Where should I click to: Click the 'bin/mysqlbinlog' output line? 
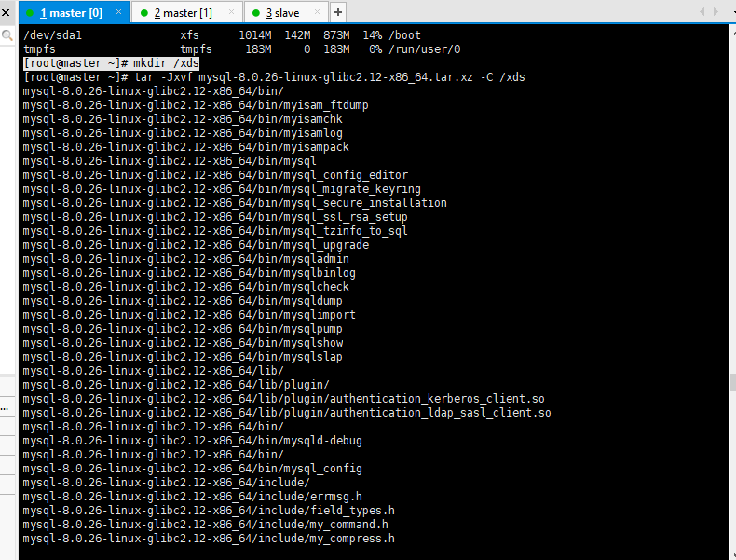point(189,273)
